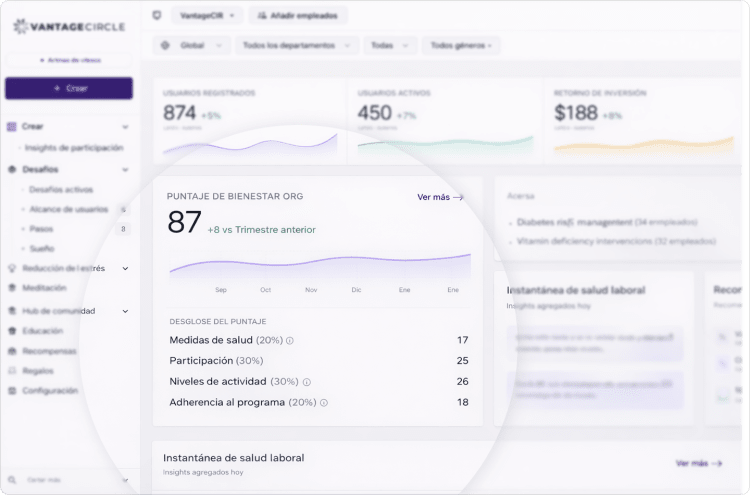Image resolution: width=750 pixels, height=495 pixels.
Task: Click the globe icon beside Global
Action: [x=165, y=45]
